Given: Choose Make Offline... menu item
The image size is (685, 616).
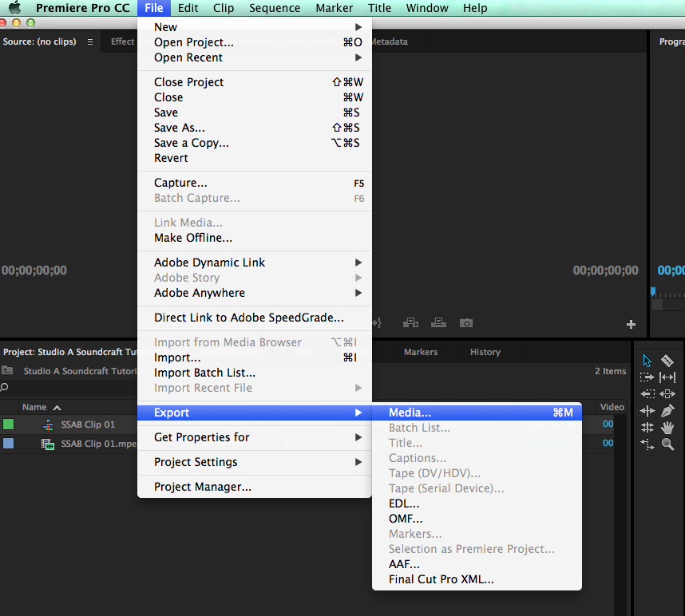Looking at the screenshot, I should 254,238.
